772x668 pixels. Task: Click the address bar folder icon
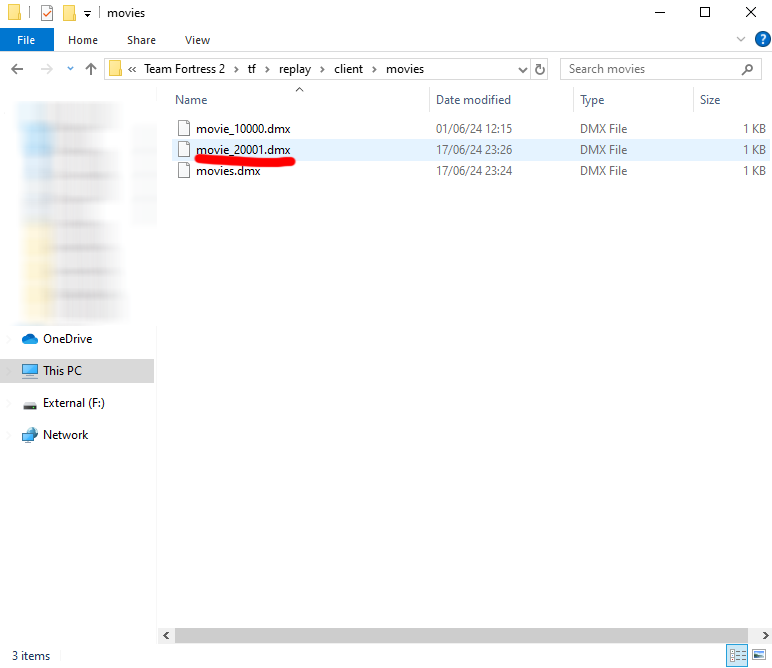tap(115, 68)
